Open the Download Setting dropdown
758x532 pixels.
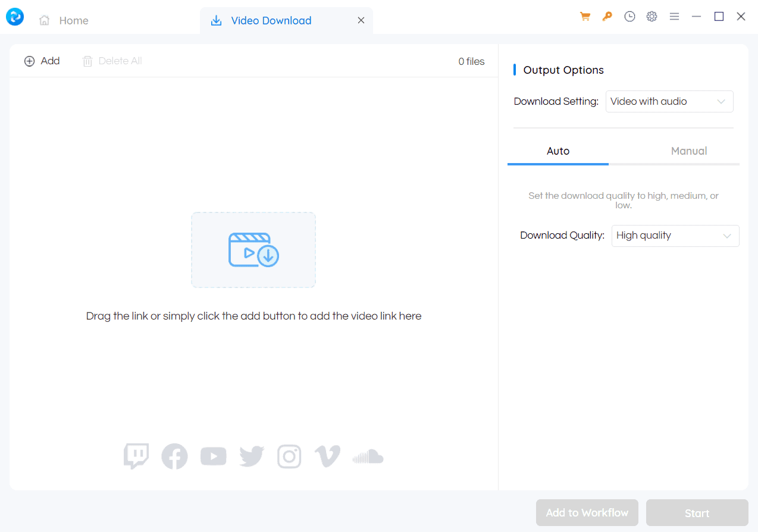669,101
